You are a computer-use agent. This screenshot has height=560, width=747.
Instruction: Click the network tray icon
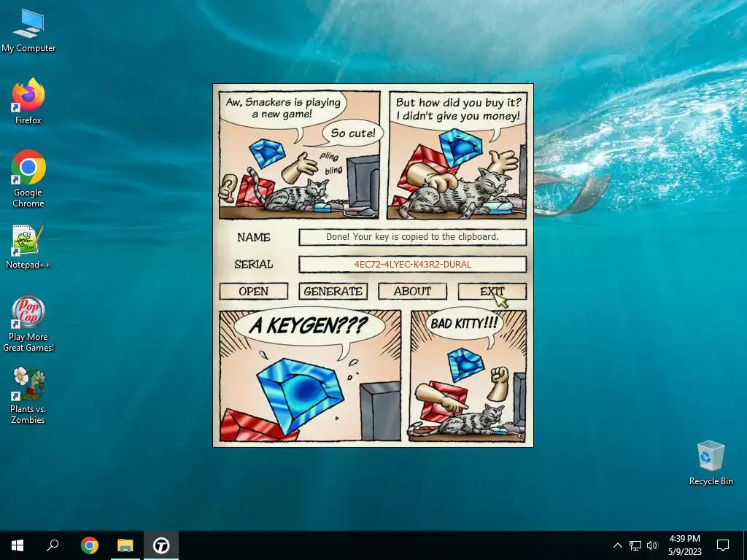click(635, 545)
